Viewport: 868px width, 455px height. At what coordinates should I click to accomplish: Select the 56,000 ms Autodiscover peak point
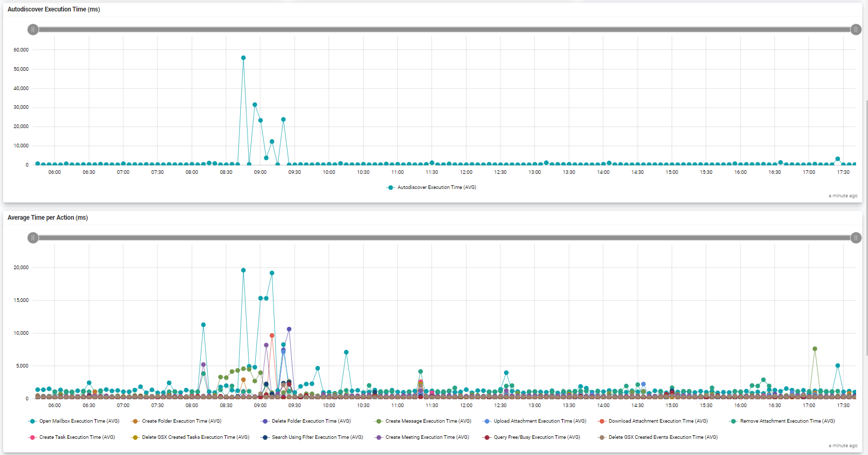(243, 58)
